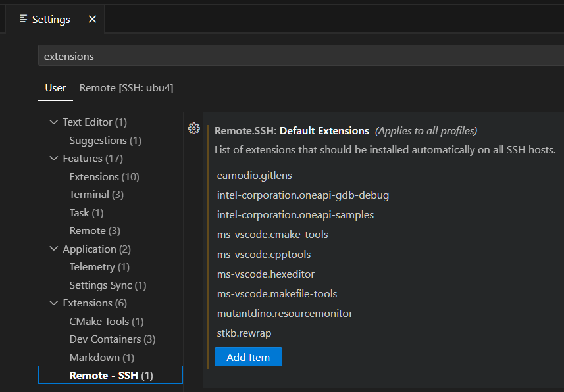This screenshot has width=564, height=392.
Task: Open Extensions (10) under Features
Action: pyautogui.click(x=104, y=176)
